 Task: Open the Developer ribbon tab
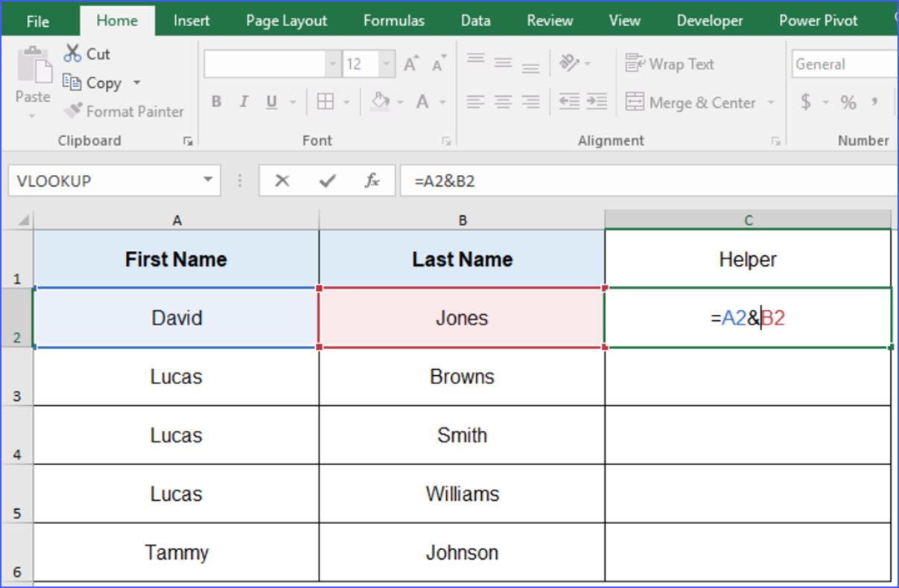708,20
